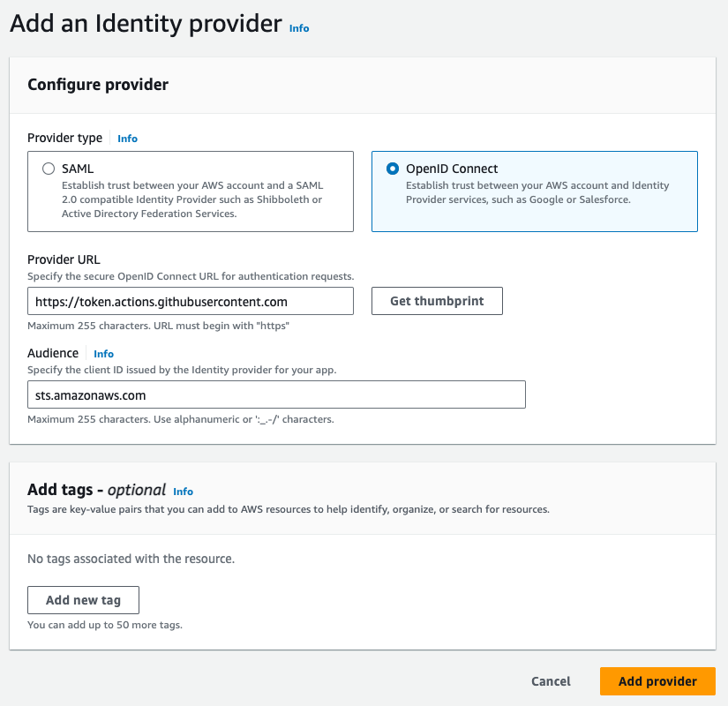Cancel adding the identity provider
728x706 pixels.
click(x=551, y=681)
